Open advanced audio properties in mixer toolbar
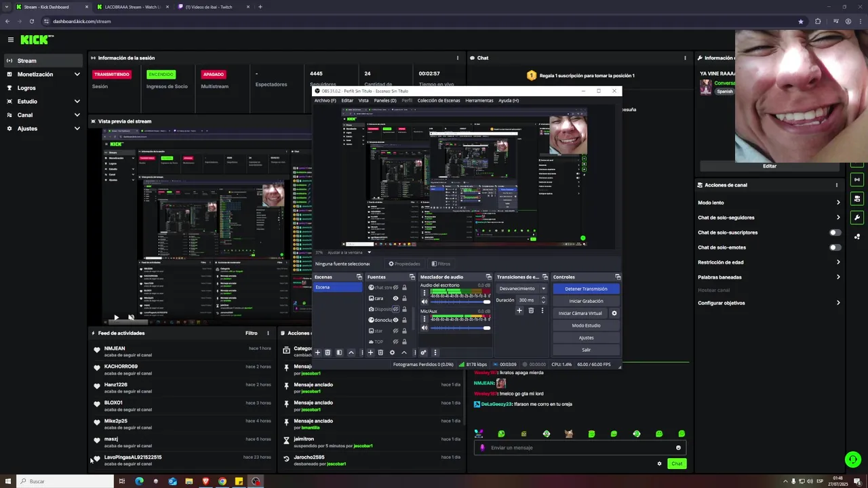 [424, 352]
